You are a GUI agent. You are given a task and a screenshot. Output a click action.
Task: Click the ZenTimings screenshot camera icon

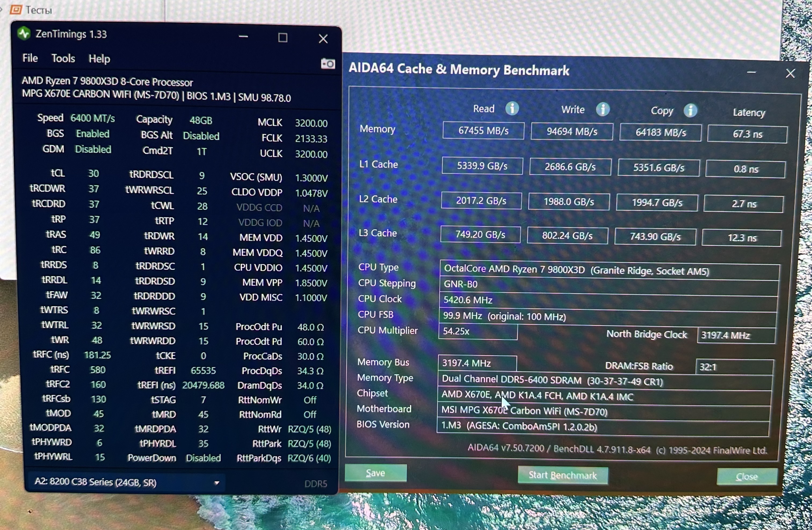pyautogui.click(x=328, y=64)
